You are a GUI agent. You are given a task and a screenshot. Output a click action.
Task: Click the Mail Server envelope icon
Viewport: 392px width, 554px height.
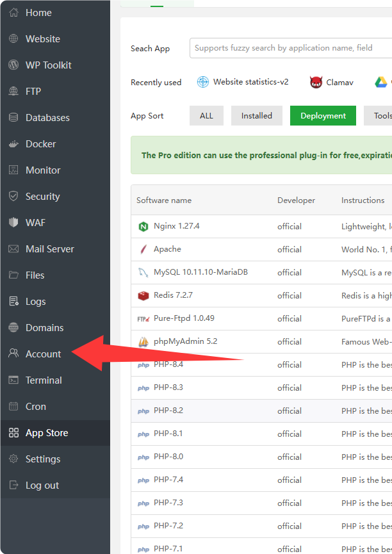(x=13, y=248)
